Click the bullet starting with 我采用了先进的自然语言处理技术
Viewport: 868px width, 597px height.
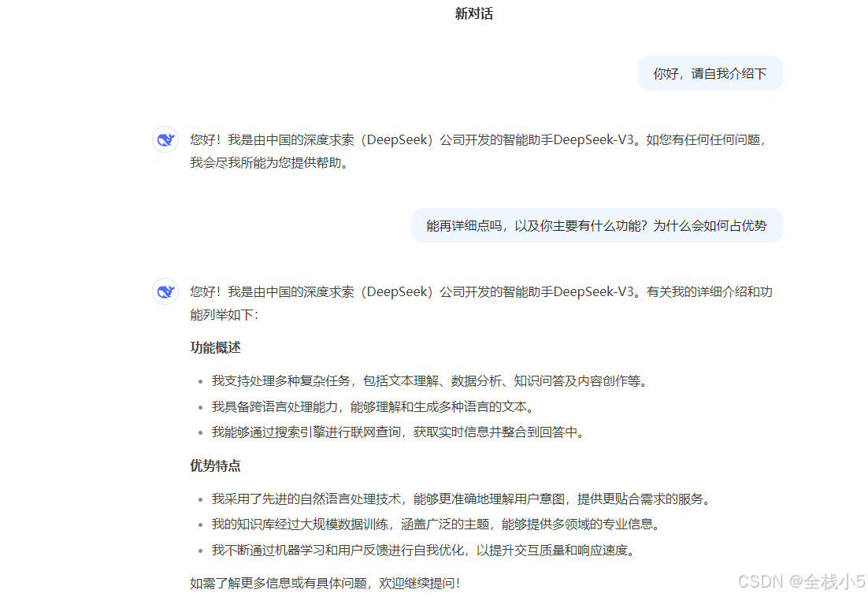[x=461, y=499]
